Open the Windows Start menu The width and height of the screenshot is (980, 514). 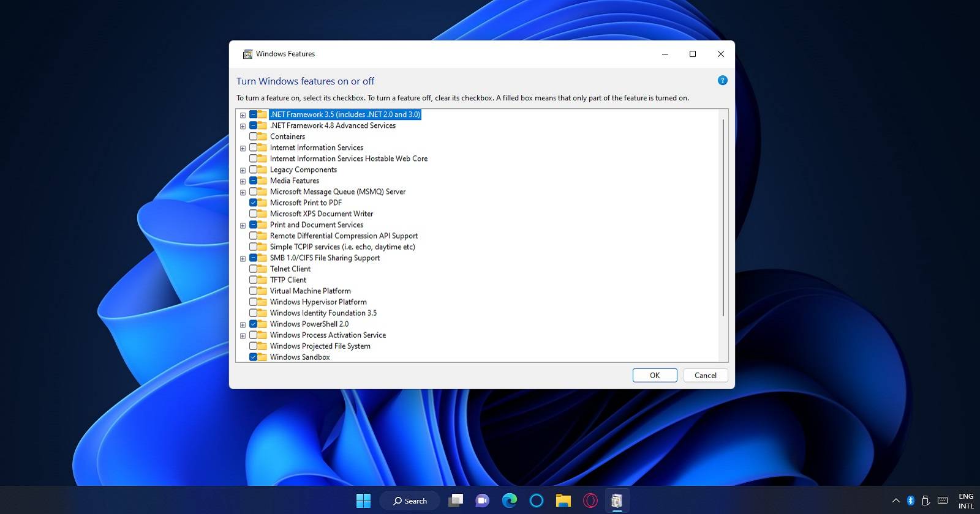click(363, 501)
